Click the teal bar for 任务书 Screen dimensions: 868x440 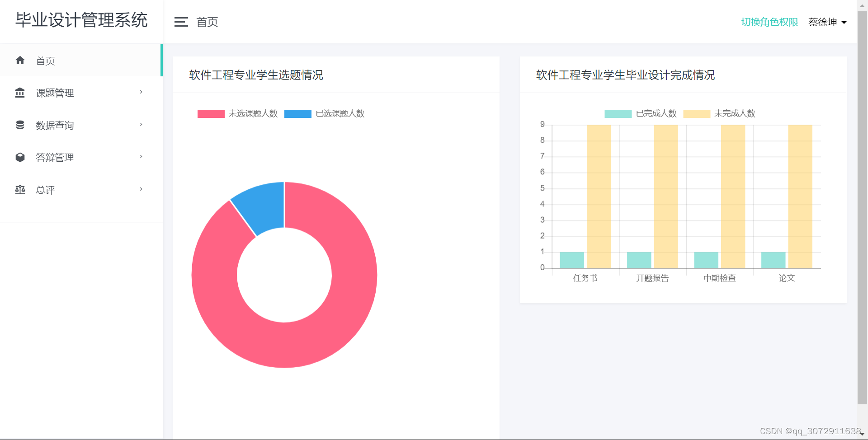[572, 260]
